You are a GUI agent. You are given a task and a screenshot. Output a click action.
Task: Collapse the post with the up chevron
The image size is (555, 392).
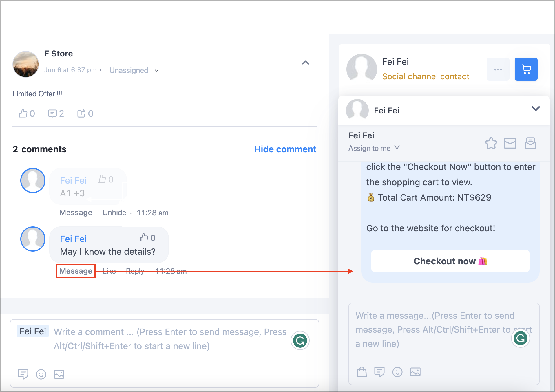(x=306, y=63)
